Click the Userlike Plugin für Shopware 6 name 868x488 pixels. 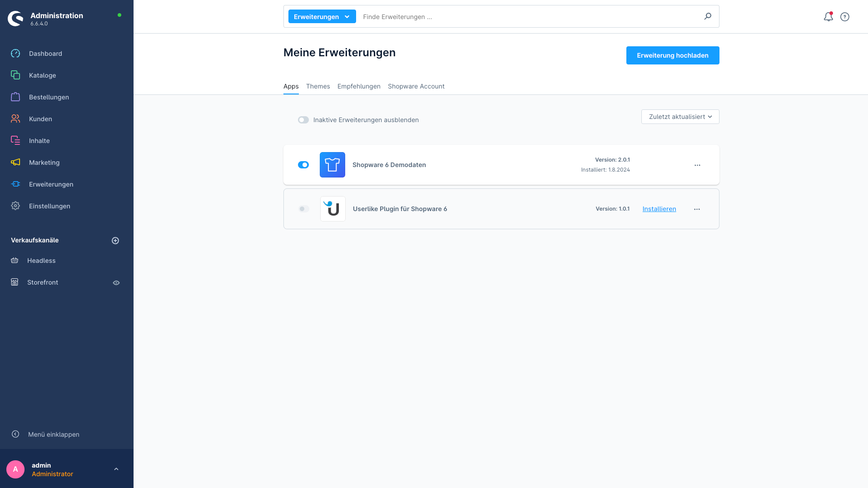400,209
